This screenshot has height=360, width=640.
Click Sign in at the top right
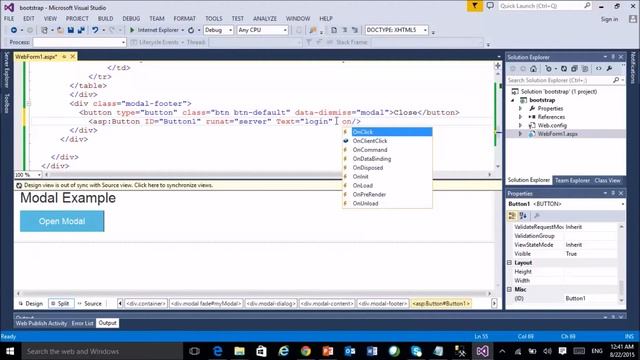(x=609, y=19)
